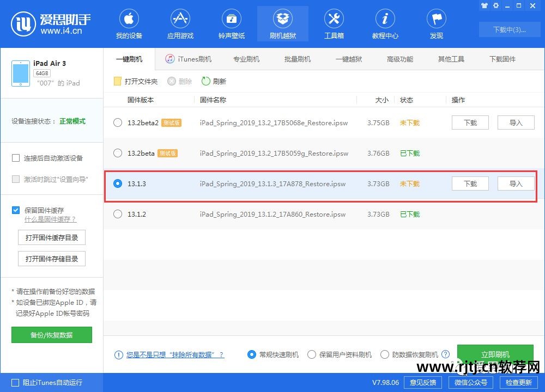Click the 删除 delete icon
Viewport: 545px width, 392px height.
171,81
